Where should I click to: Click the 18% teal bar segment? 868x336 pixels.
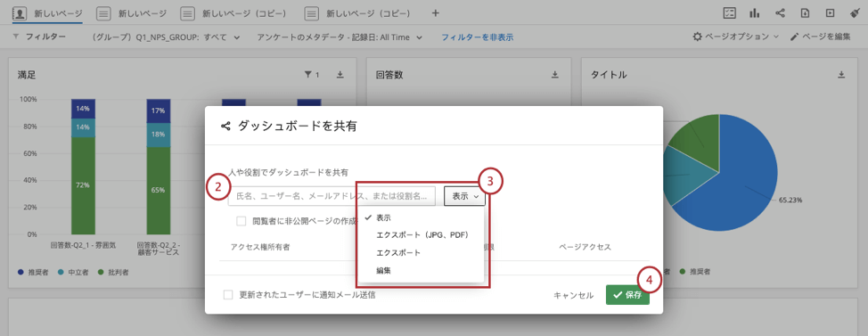[x=159, y=135]
